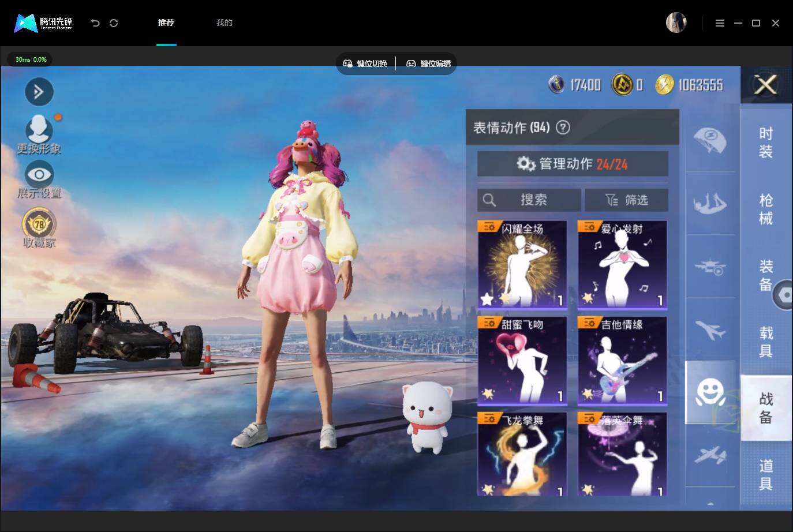Open the 时装 tab

click(766, 143)
